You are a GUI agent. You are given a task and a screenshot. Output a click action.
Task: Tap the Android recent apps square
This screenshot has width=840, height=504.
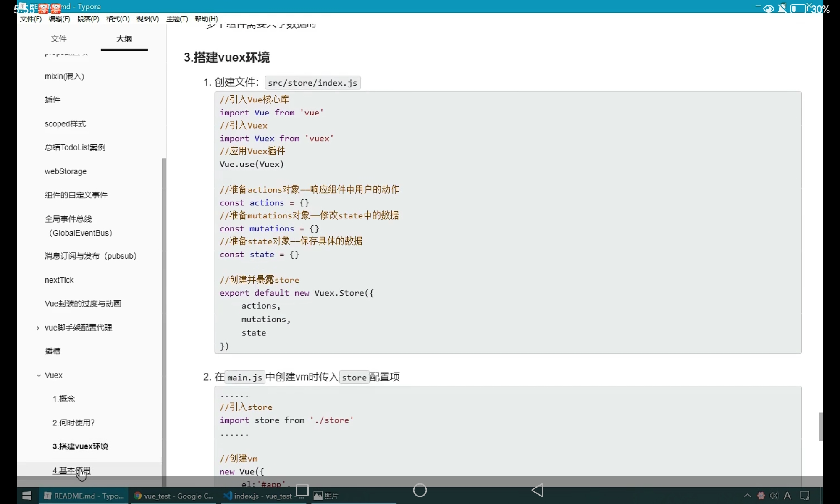302,490
